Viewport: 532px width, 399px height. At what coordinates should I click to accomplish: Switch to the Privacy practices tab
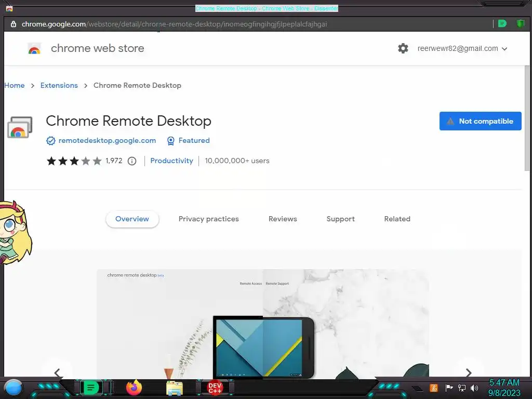click(209, 219)
